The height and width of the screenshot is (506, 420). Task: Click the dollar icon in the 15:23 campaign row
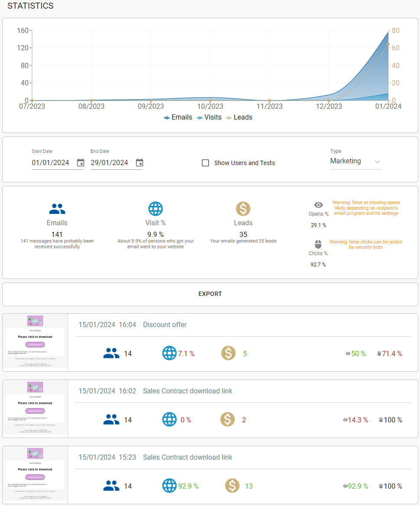(232, 486)
